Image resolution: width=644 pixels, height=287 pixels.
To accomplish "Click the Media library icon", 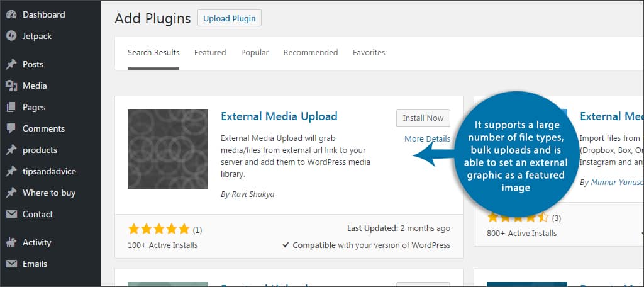I will click(x=11, y=86).
